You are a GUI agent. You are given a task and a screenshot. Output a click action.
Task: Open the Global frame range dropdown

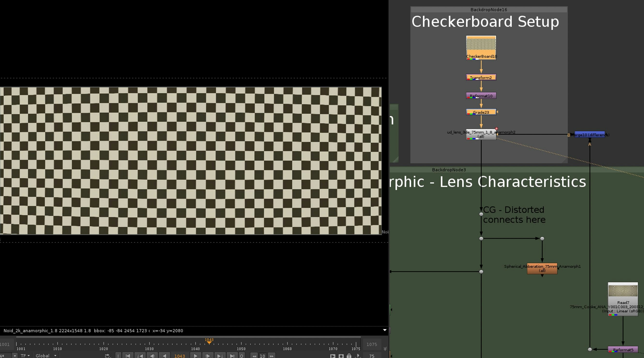pos(46,356)
